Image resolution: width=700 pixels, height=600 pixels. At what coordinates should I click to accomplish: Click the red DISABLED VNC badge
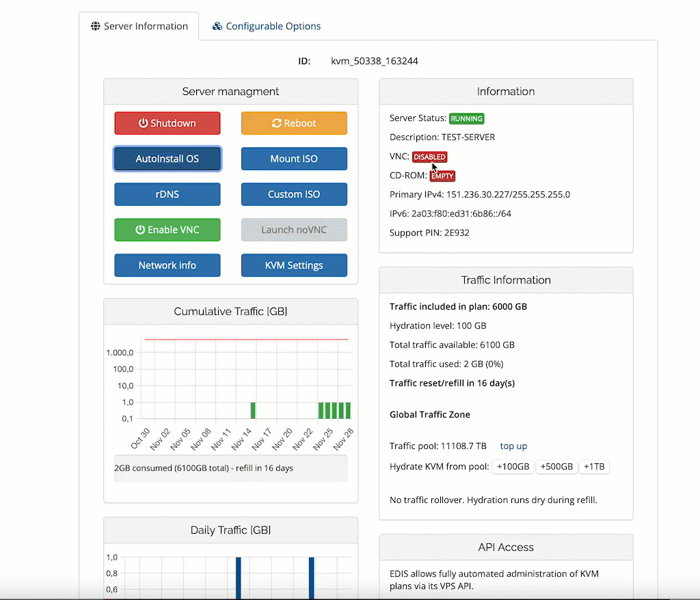pyautogui.click(x=429, y=156)
